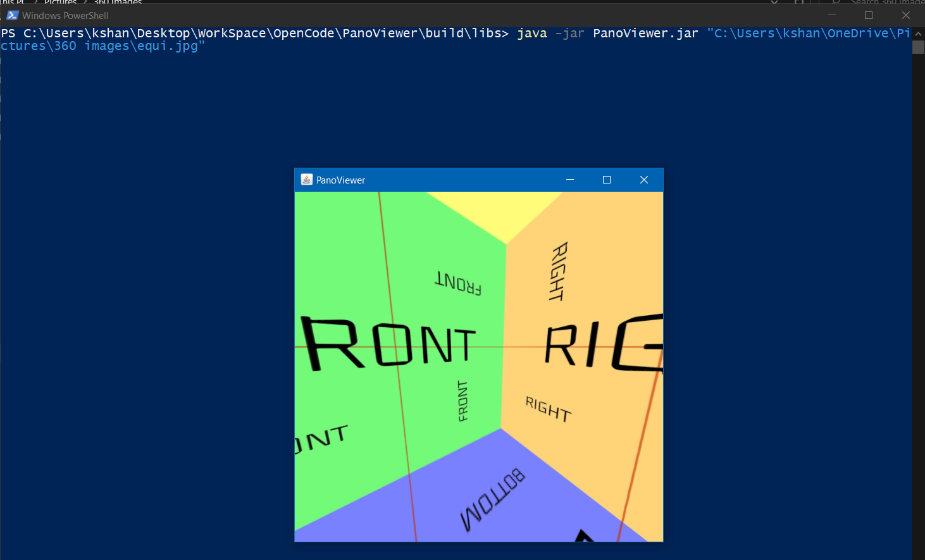925x560 pixels.
Task: Click the Windows PowerShell title bar label
Action: click(x=65, y=15)
